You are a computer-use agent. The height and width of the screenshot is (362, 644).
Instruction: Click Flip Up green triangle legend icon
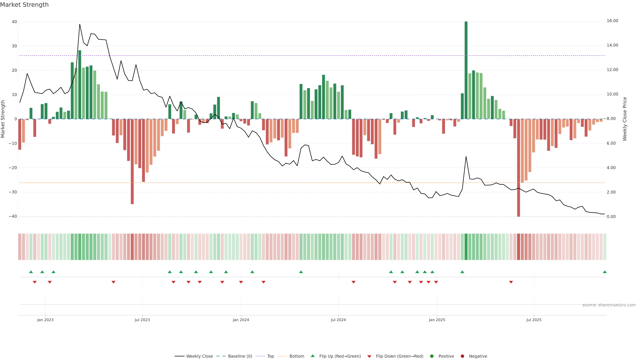coord(312,356)
